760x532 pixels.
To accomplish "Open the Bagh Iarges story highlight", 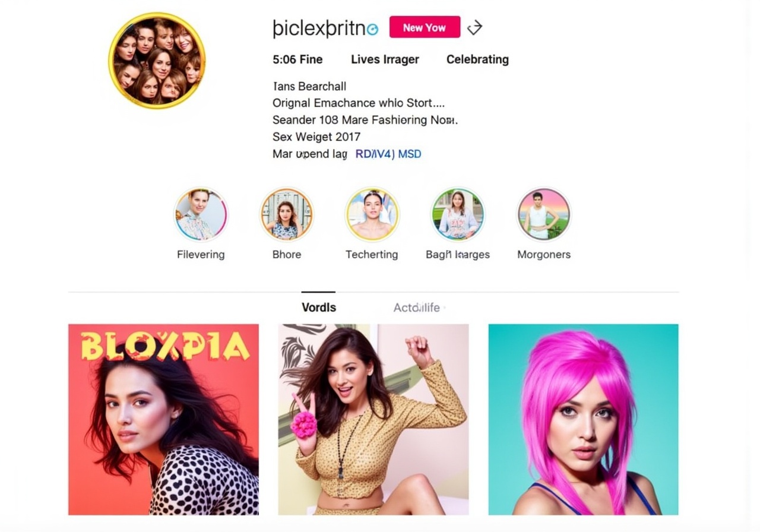I will (458, 214).
